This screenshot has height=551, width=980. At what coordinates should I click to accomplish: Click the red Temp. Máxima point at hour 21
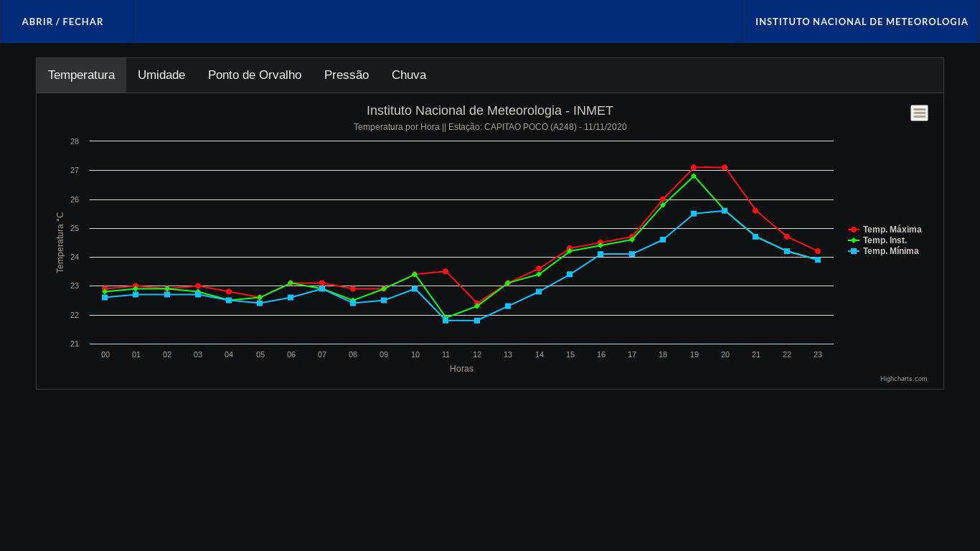pyautogui.click(x=755, y=211)
